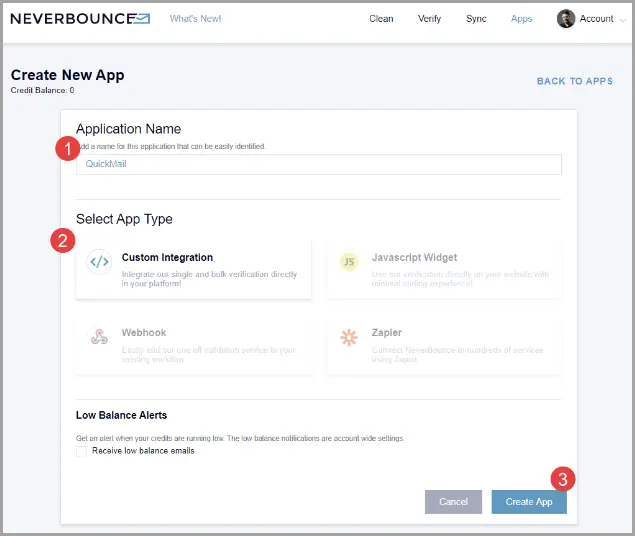Click the account profile avatar
This screenshot has width=635, height=536.
click(x=566, y=19)
